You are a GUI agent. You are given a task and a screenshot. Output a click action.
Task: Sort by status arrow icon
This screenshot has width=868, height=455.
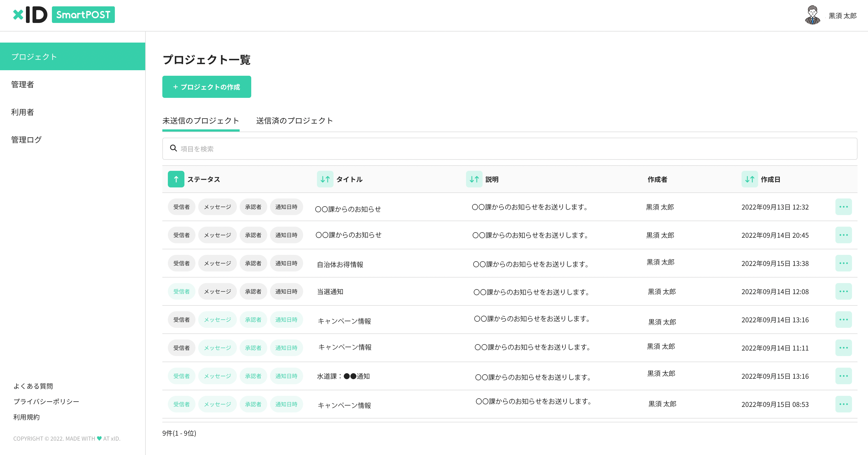pos(176,179)
